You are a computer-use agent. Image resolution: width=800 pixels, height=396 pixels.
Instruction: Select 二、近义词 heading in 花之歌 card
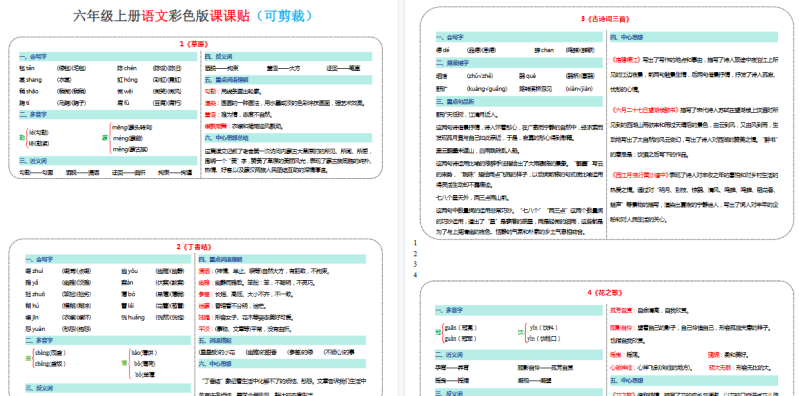click(x=449, y=355)
